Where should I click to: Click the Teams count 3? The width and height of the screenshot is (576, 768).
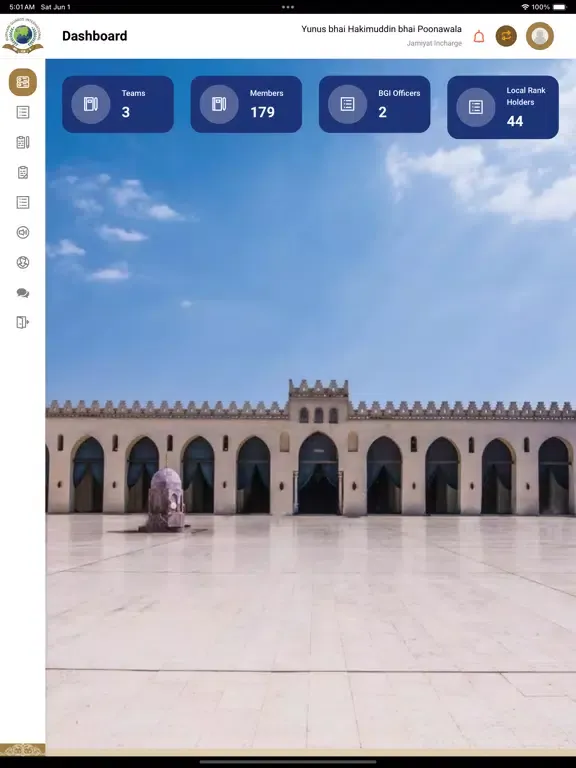coord(126,112)
